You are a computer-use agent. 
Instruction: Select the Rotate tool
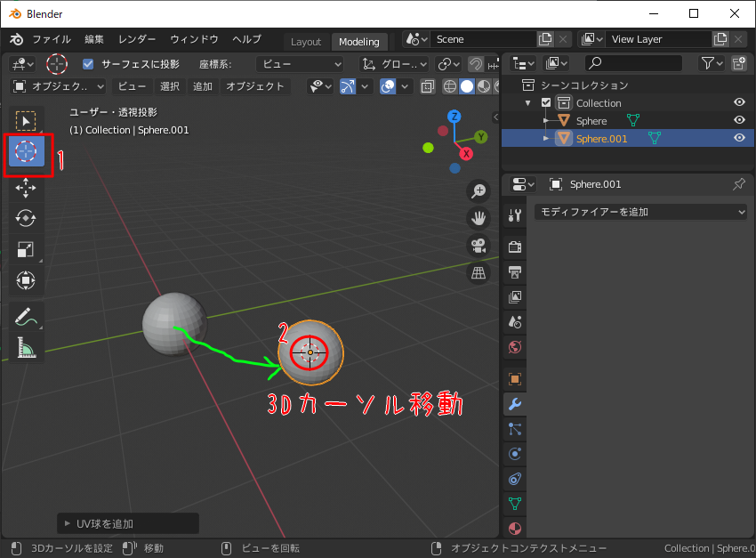pyautogui.click(x=26, y=218)
